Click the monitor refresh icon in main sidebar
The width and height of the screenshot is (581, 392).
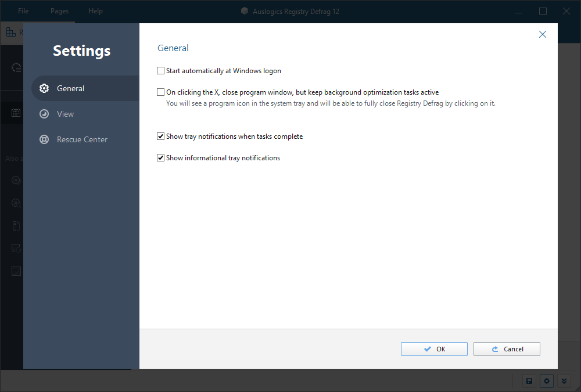16,248
